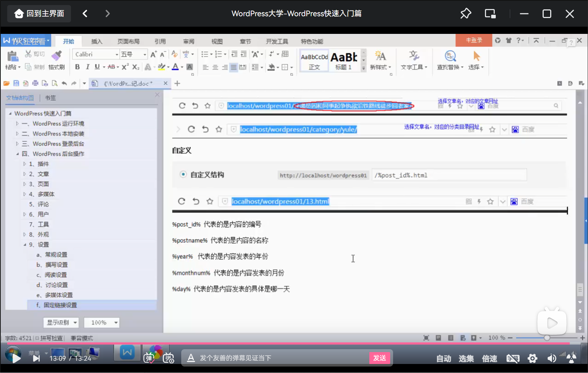
Task: Apply subscript formatting
Action: [x=135, y=67]
